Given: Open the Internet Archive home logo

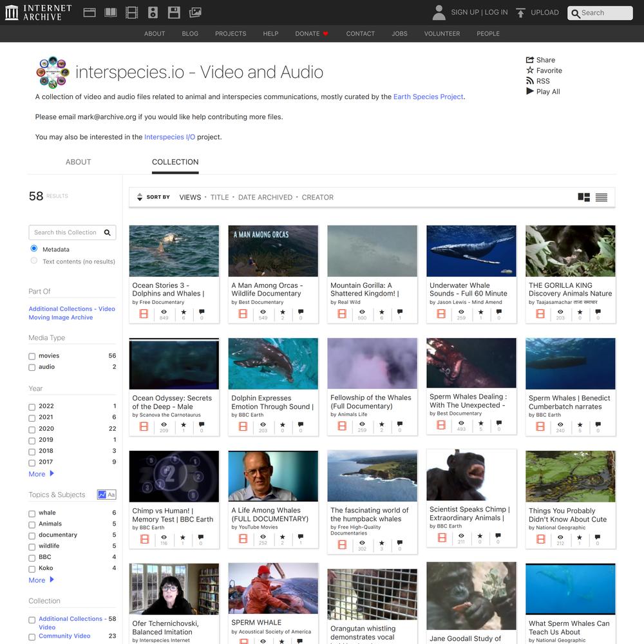Looking at the screenshot, I should [x=38, y=12].
